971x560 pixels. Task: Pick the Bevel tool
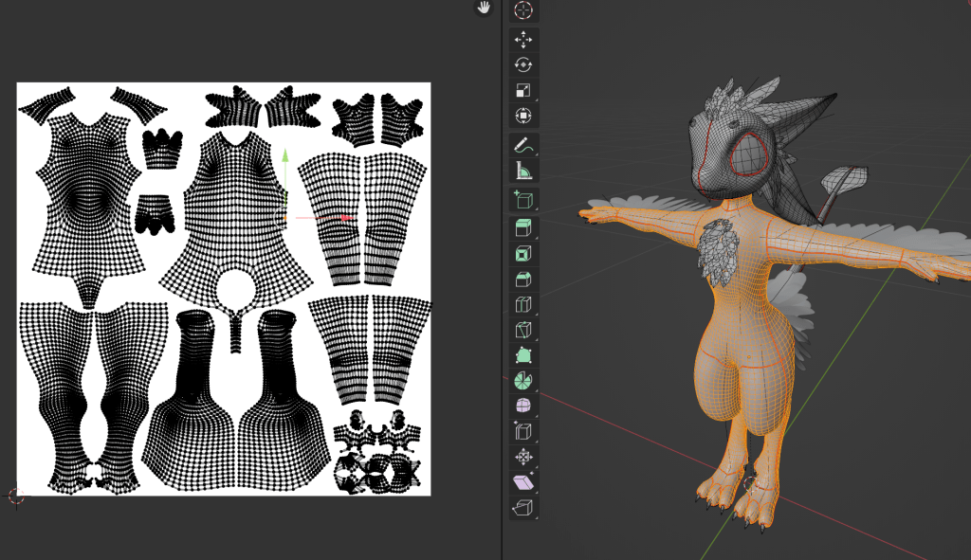(x=523, y=280)
